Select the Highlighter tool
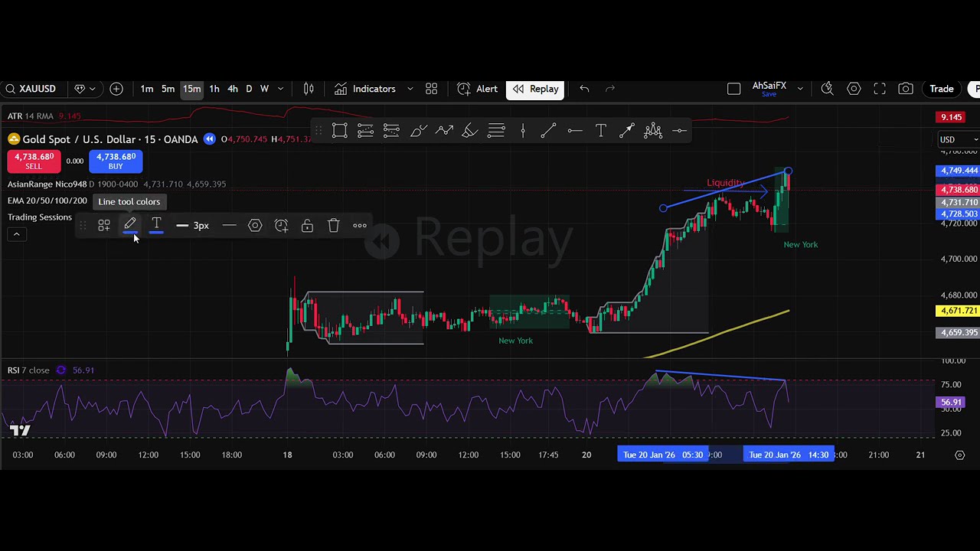Image resolution: width=980 pixels, height=551 pixels. pos(470,131)
